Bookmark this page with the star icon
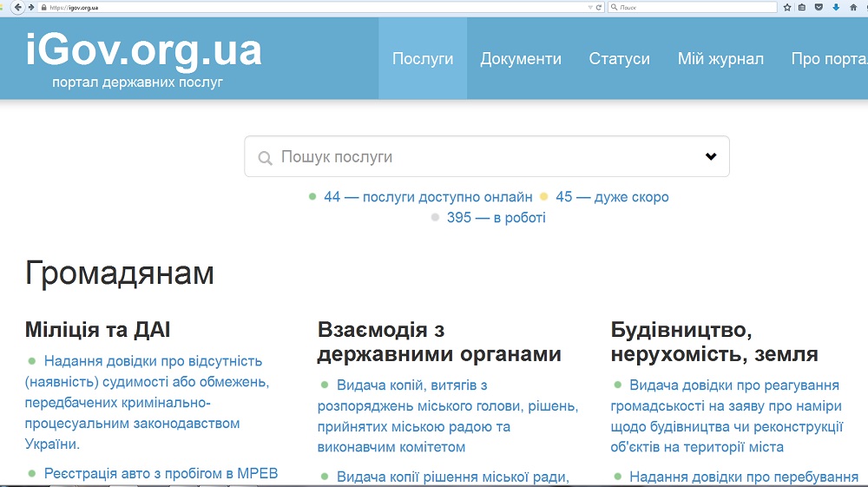Image resolution: width=868 pixels, height=487 pixels. pos(787,7)
